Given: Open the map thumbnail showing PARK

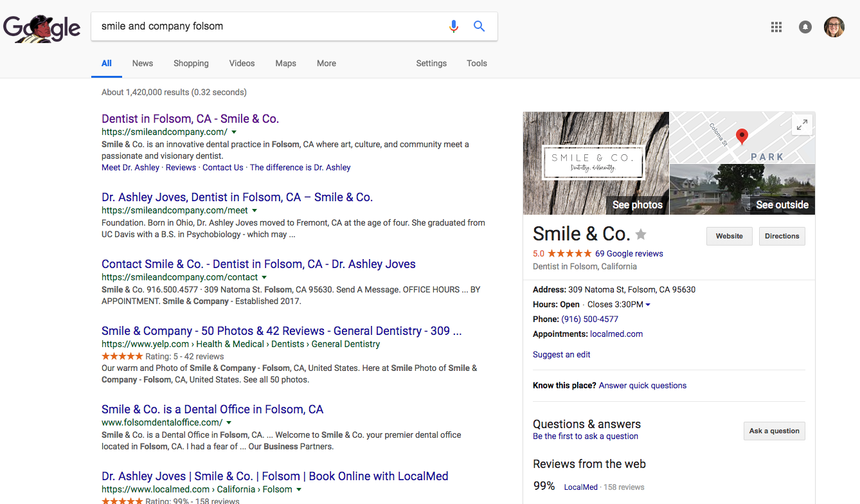Looking at the screenshot, I should 742,138.
